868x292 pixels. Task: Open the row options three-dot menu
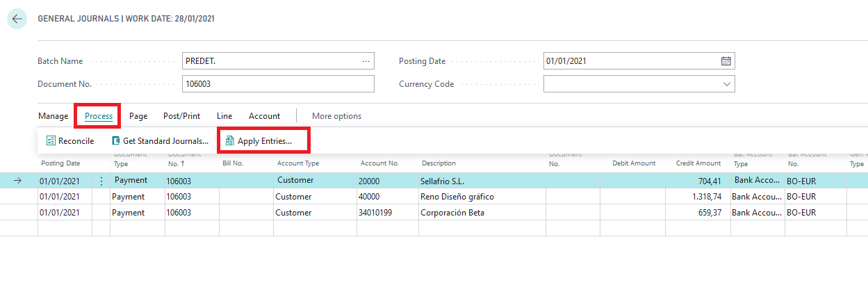pos(101,181)
